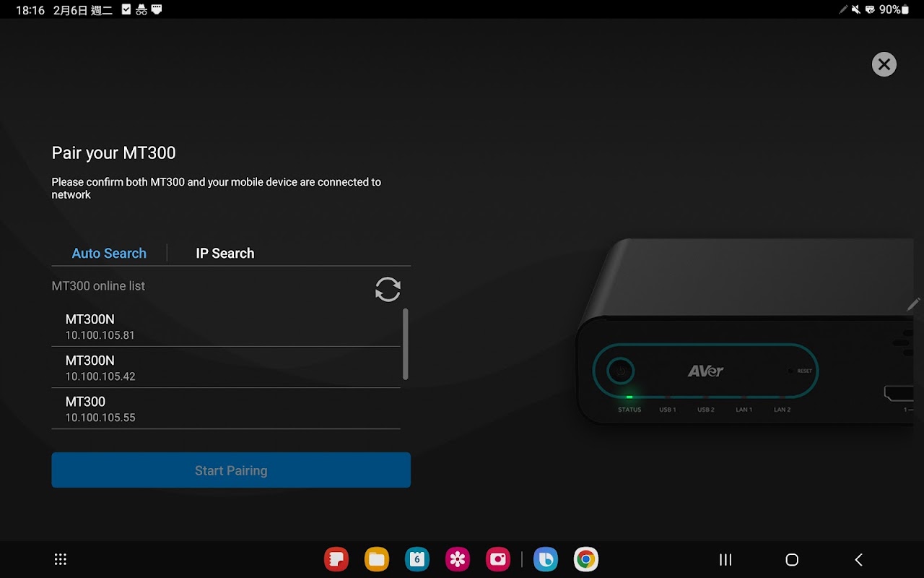This screenshot has height=578, width=924.
Task: Select MT300N at 10.100.105.81
Action: coord(226,327)
